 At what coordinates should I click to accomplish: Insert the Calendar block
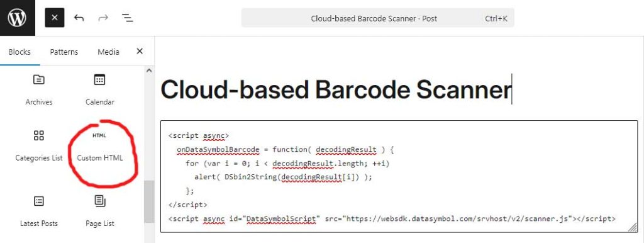[x=100, y=90]
